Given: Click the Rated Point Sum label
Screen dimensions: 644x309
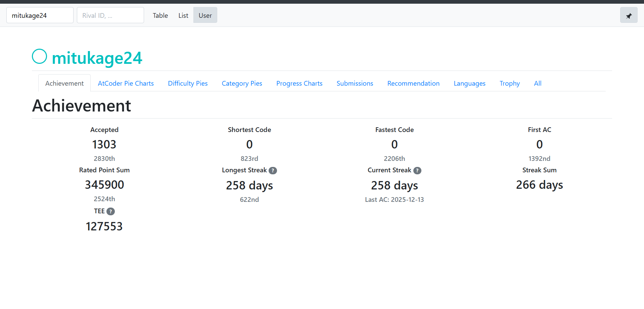Looking at the screenshot, I should point(104,170).
